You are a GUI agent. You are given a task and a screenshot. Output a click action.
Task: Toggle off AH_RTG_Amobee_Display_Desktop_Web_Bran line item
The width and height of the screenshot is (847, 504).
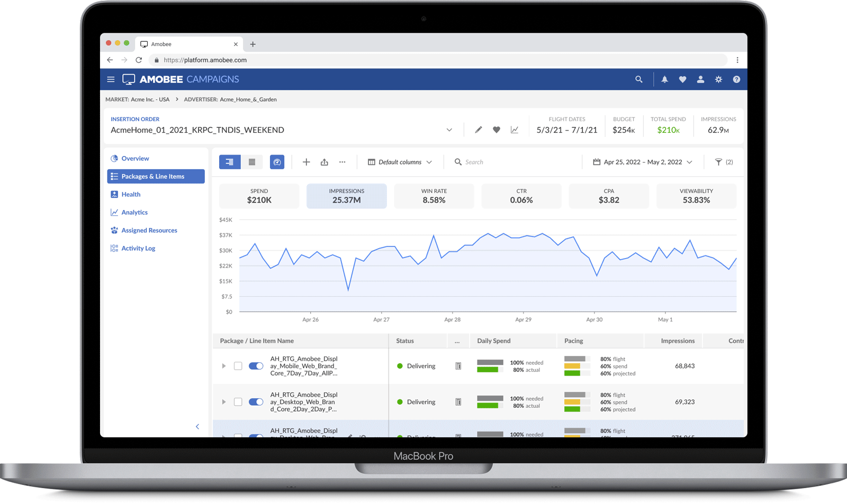coord(256,402)
